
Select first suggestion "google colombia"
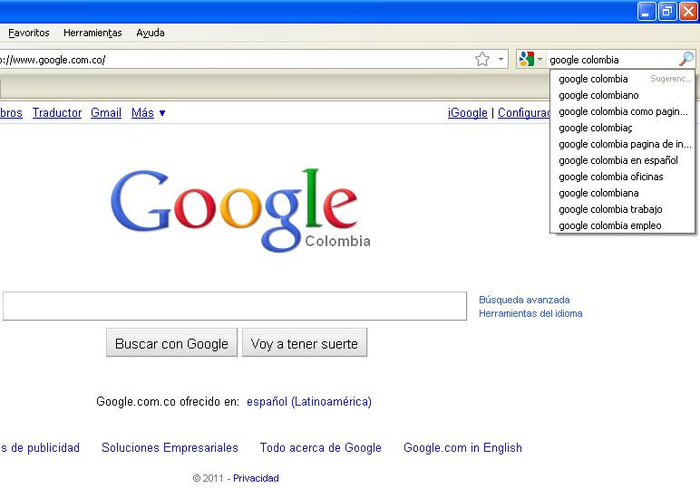pyautogui.click(x=622, y=79)
